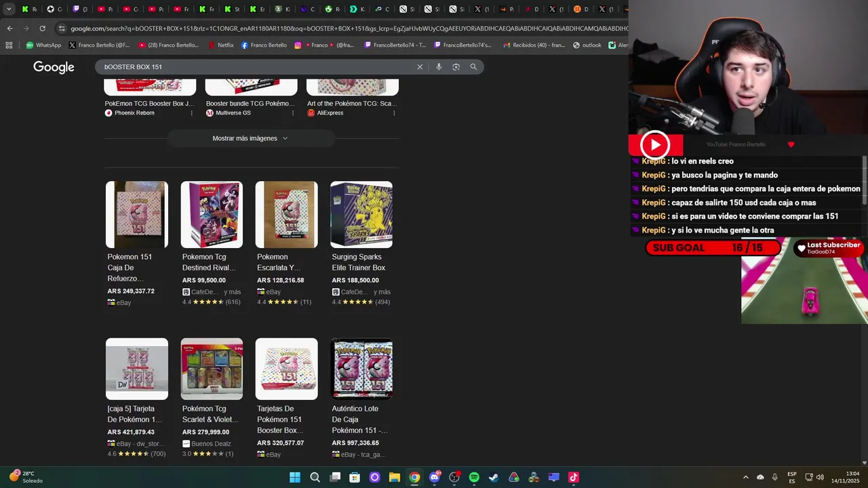Open options menu for AliExpress result

pyautogui.click(x=394, y=113)
